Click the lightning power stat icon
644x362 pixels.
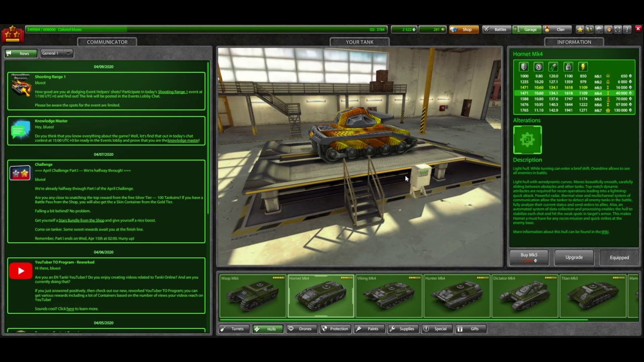coord(583,67)
